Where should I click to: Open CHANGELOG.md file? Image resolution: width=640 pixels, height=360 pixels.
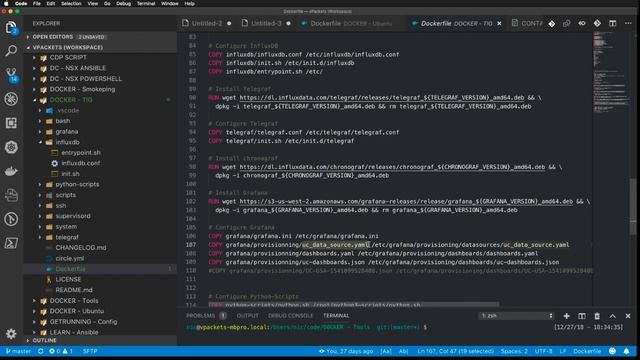click(80, 248)
